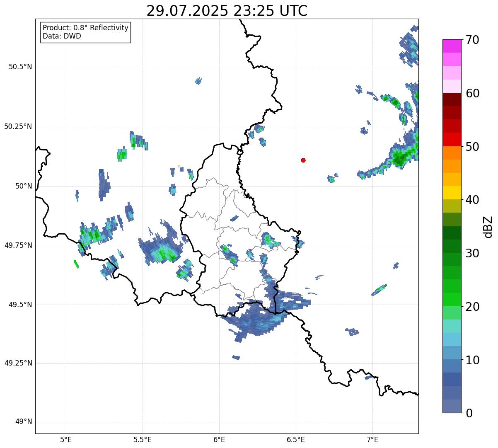Click the 5°E longitude label

pos(66,439)
